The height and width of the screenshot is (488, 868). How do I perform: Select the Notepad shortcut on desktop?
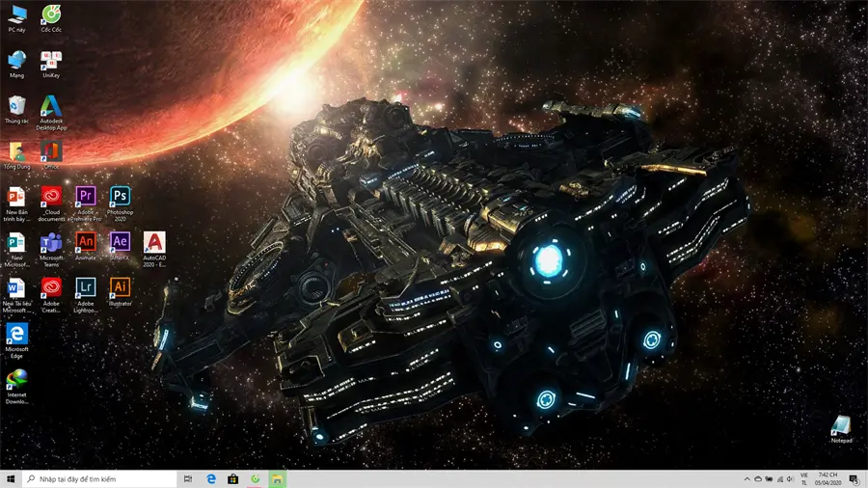pyautogui.click(x=841, y=429)
